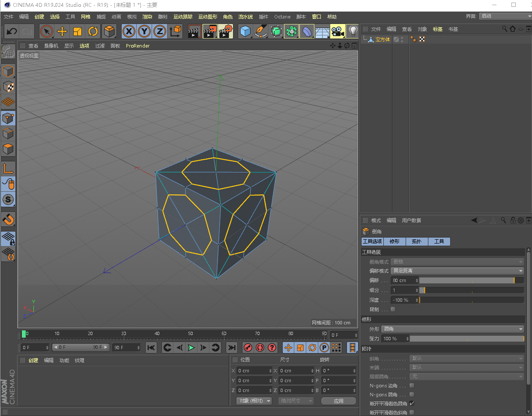
Task: Uncheck 断开平滑着色圆角 checkbox
Action: (412, 404)
